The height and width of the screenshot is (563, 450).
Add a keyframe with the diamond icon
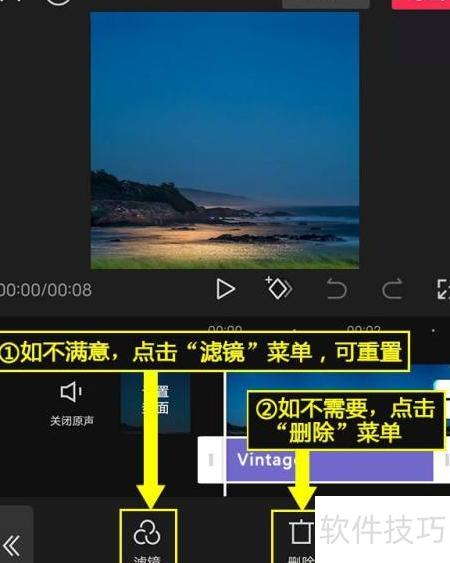pos(279,288)
